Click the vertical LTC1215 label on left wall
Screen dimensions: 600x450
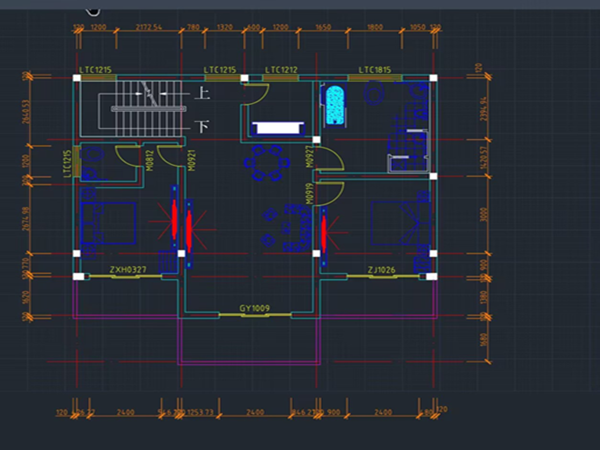pos(67,165)
